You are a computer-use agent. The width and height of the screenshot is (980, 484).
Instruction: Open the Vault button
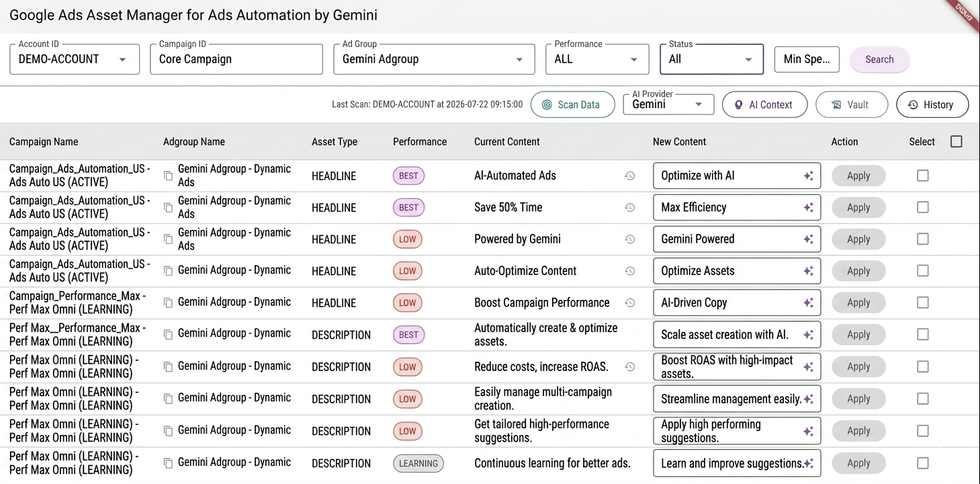tap(851, 104)
